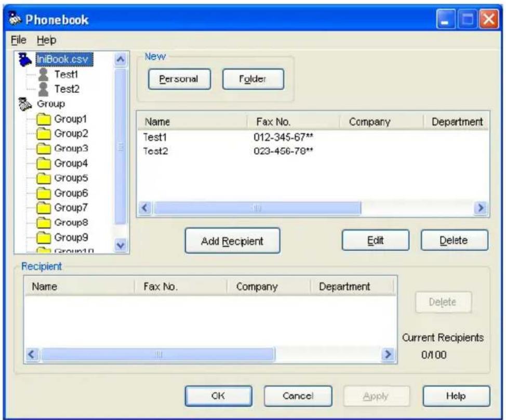Click the Group3 folder icon
This screenshot has width=506, height=420.
click(44, 148)
